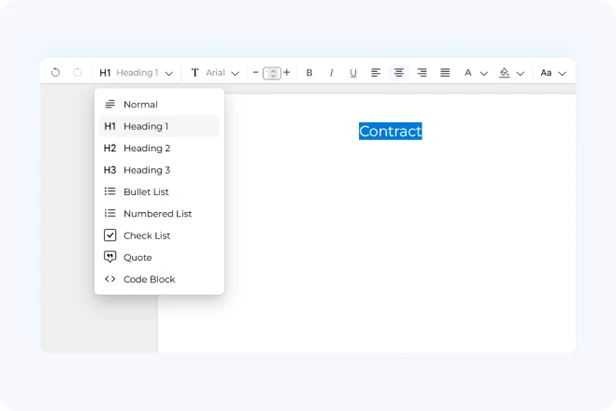
Task: Apply bold with the B icon
Action: click(x=309, y=73)
